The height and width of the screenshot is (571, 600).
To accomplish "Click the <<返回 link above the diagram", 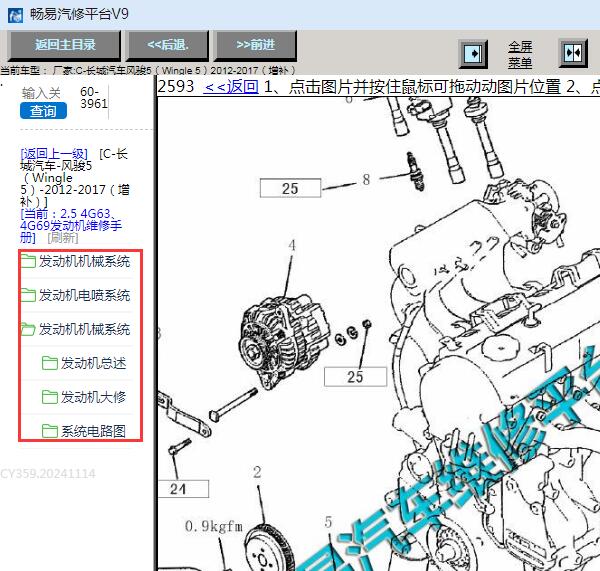I will click(x=231, y=86).
